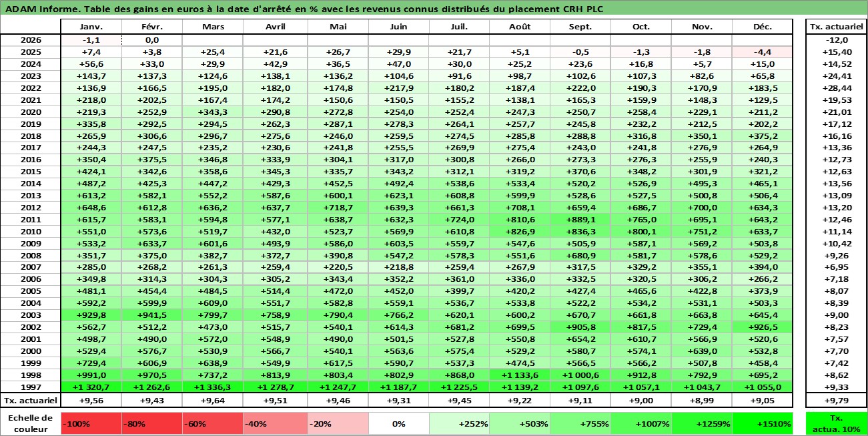This screenshot has height=436, width=868.
Task: Click the -1,1 value for January 2026
Action: pyautogui.click(x=91, y=40)
